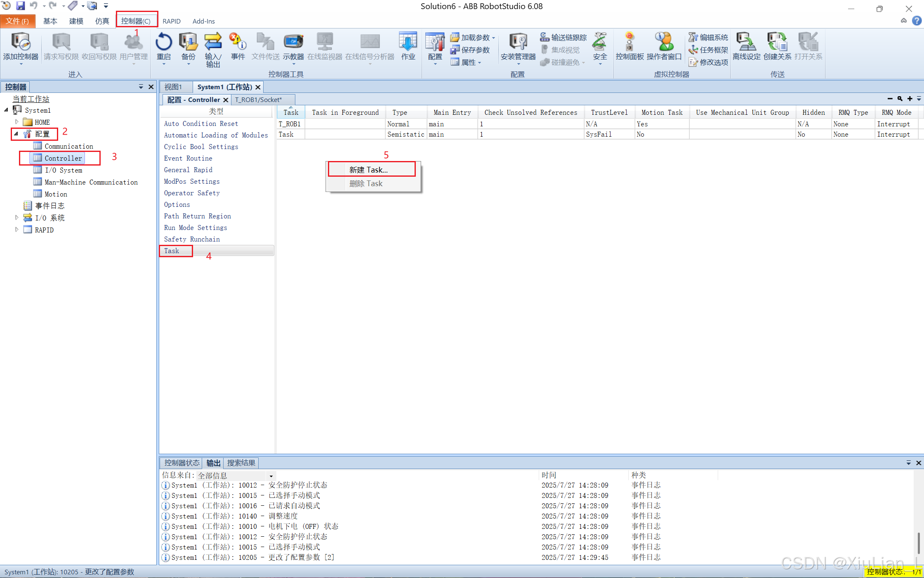Screen dimensions: 924x578
Task: Sort by the Motion Task column header
Action: click(x=662, y=112)
